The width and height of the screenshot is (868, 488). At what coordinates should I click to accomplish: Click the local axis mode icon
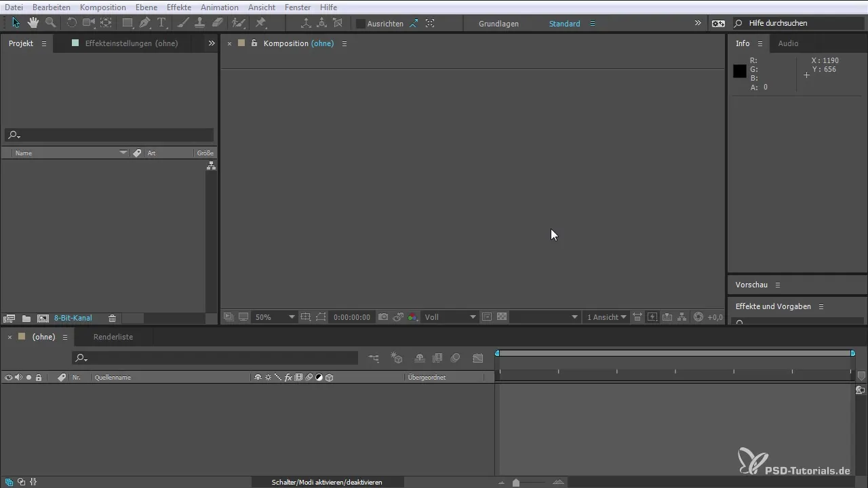click(x=306, y=23)
